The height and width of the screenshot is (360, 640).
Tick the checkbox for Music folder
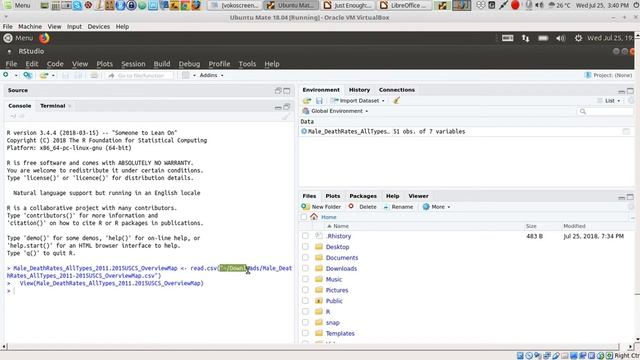[x=305, y=279]
